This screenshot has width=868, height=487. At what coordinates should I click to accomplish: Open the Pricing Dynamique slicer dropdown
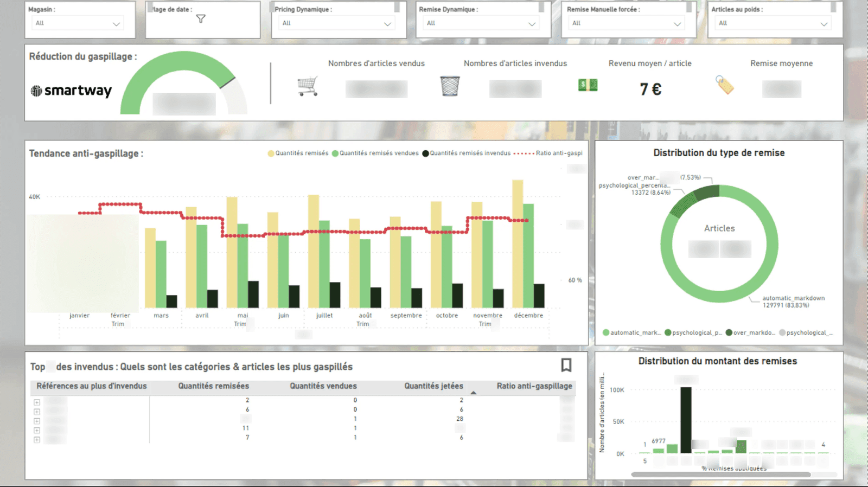(x=336, y=23)
